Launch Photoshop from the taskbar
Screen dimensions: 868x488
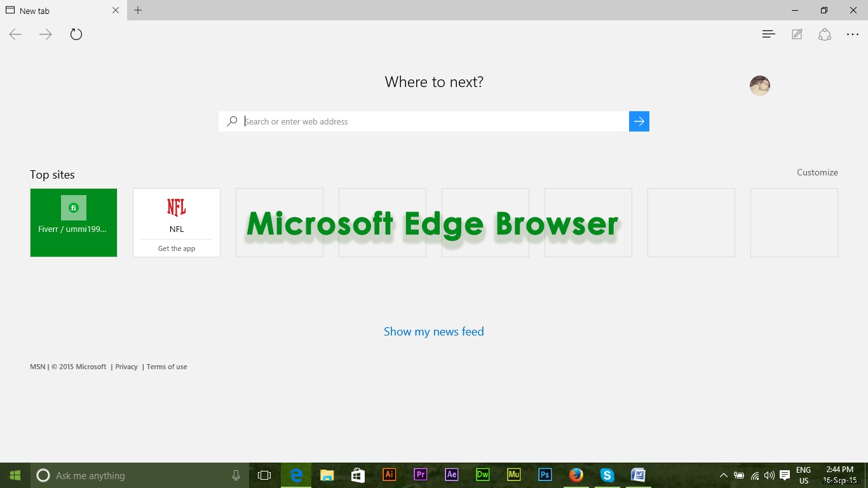[545, 475]
